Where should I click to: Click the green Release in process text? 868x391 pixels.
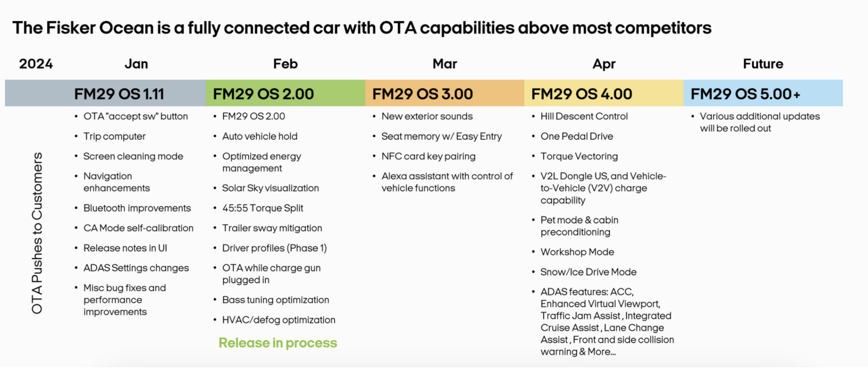coord(278,343)
